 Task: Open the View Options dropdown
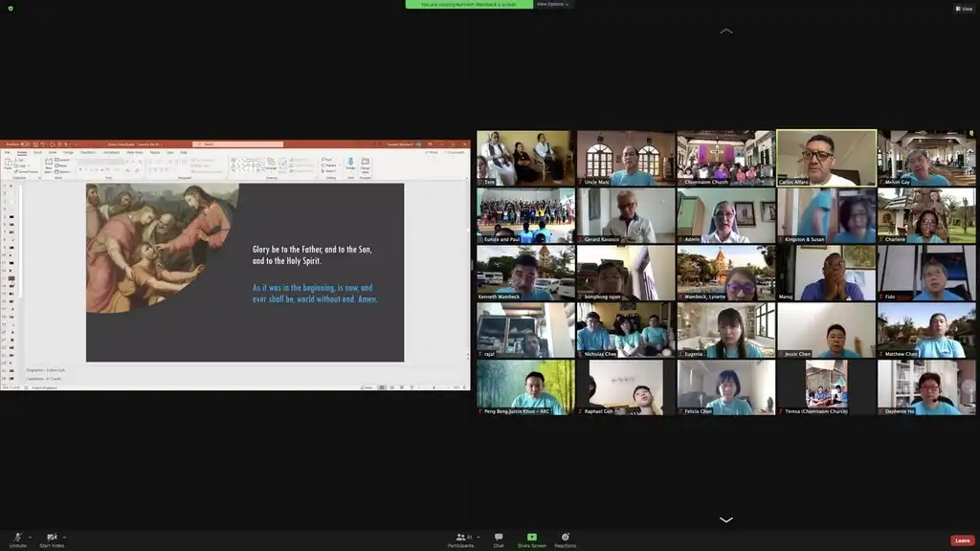(x=552, y=5)
